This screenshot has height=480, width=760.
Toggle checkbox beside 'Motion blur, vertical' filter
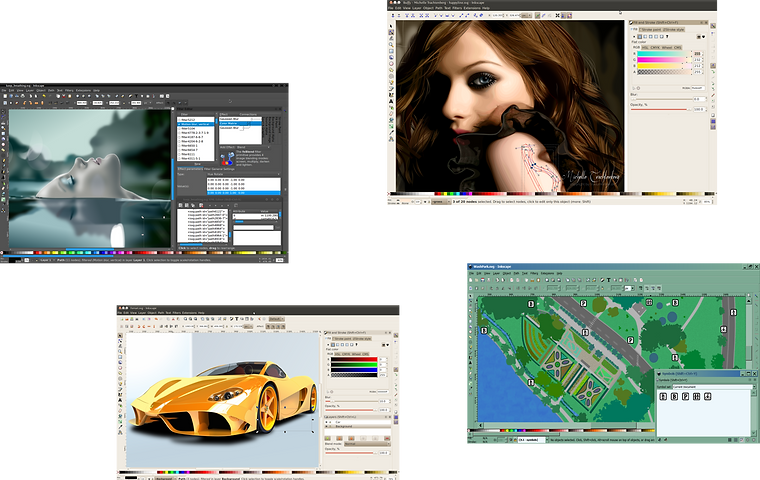(x=179, y=124)
